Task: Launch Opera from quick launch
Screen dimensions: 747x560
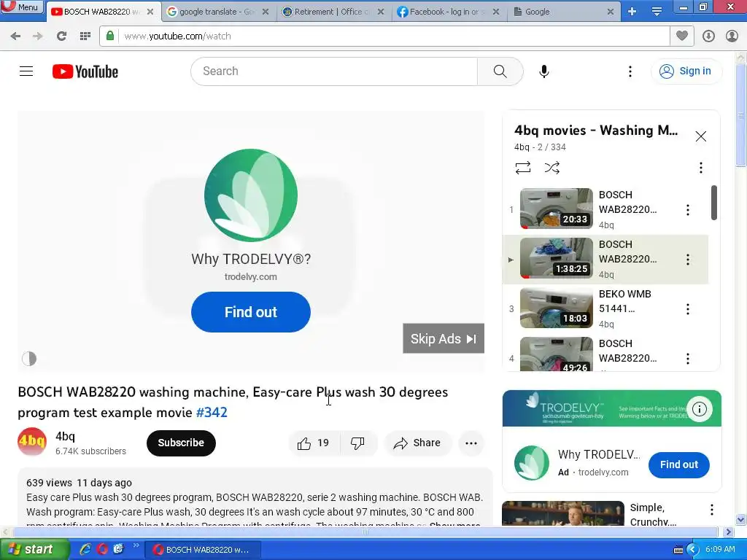Action: point(102,549)
